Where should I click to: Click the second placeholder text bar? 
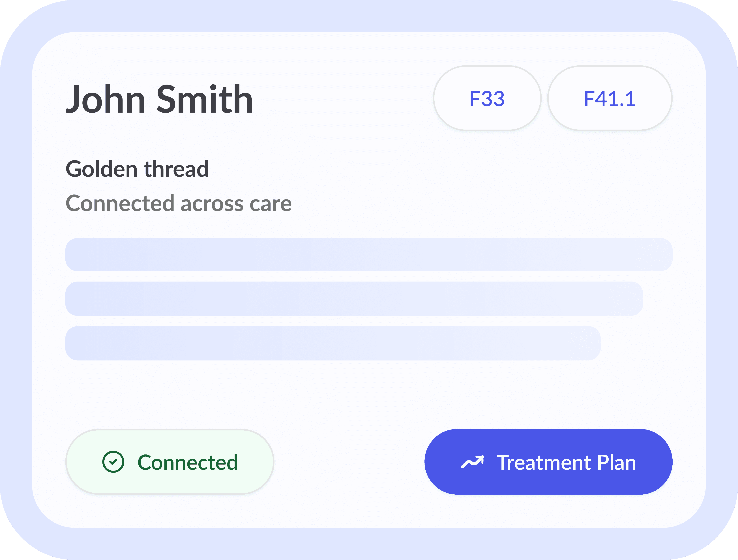pyautogui.click(x=354, y=299)
